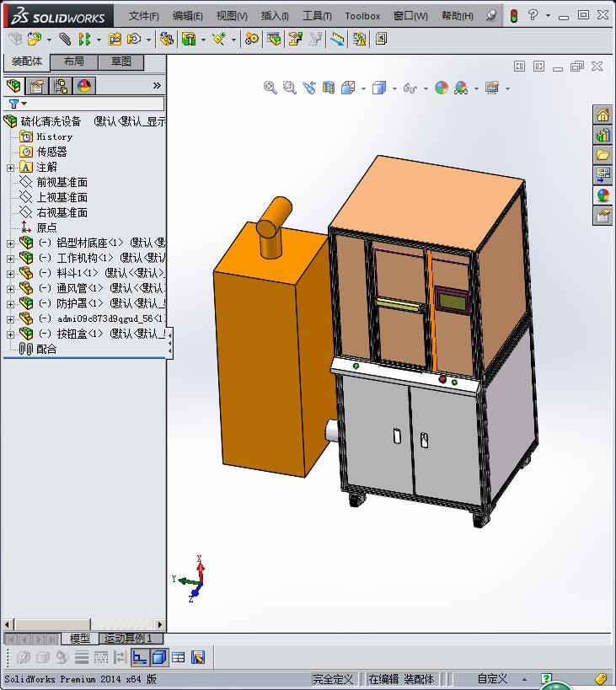Click Linear Component Pattern icon
Screen dimensions: 616x690
(84, 39)
